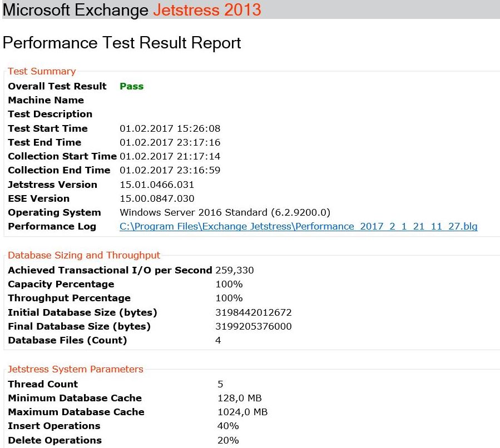Select the Database Sizing and Throughput title
The width and height of the screenshot is (500, 448).
84,255
